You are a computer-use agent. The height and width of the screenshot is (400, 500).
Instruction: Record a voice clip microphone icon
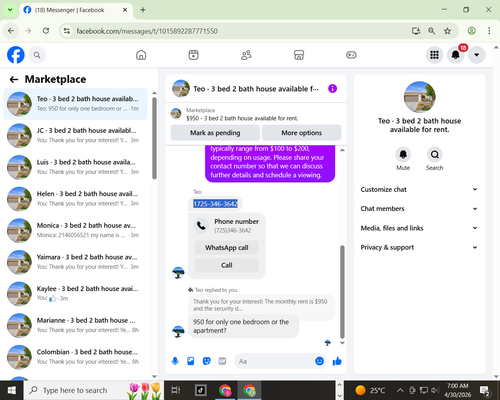(x=175, y=361)
